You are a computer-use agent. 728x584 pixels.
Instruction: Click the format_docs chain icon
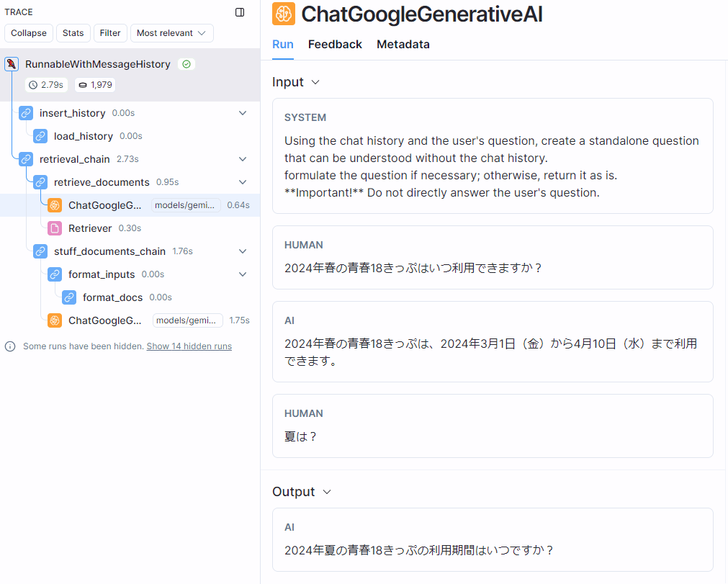(69, 297)
